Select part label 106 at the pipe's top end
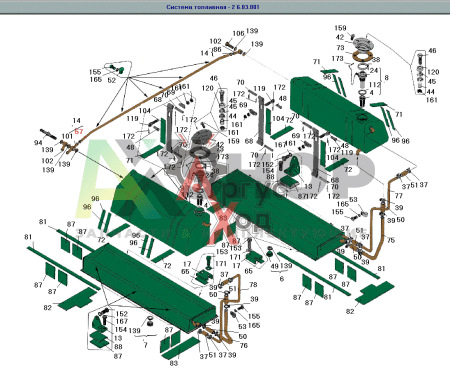Viewport: 450px width, 378px height. [x=238, y=33]
